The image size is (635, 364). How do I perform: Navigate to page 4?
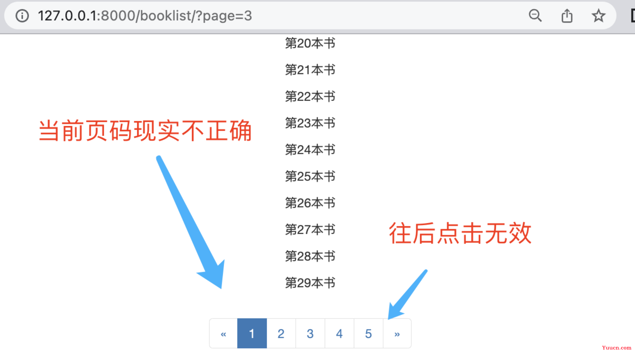pos(339,333)
